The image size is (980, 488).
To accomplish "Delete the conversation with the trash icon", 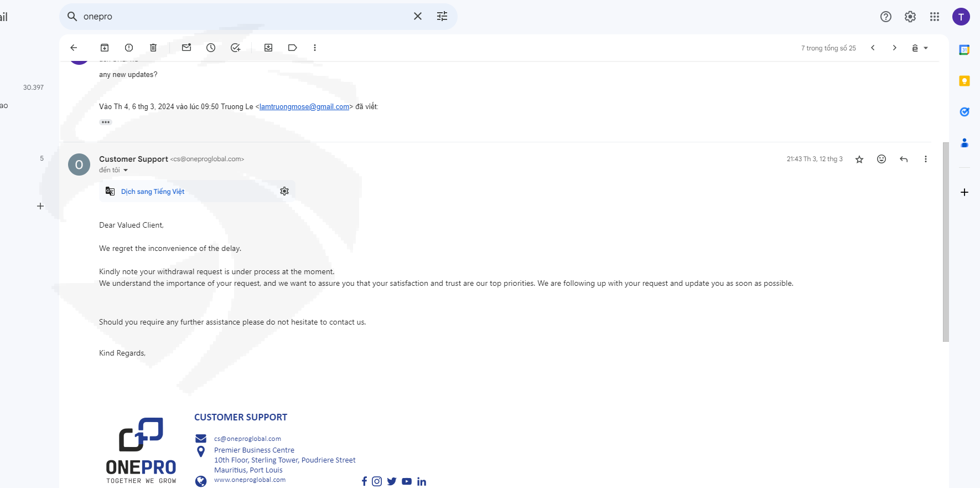I will point(153,48).
